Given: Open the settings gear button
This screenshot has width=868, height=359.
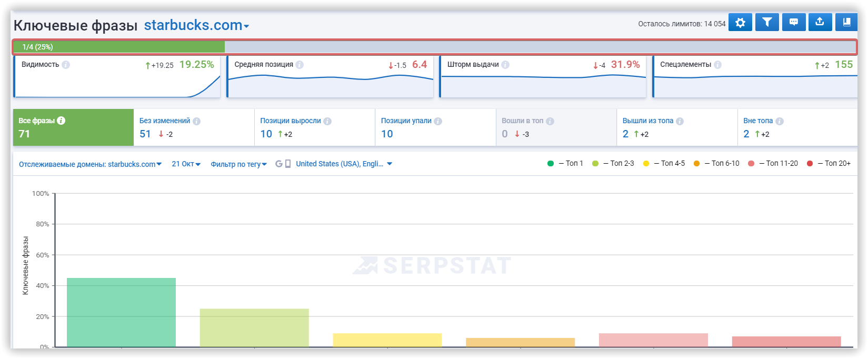Looking at the screenshot, I should coord(740,22).
